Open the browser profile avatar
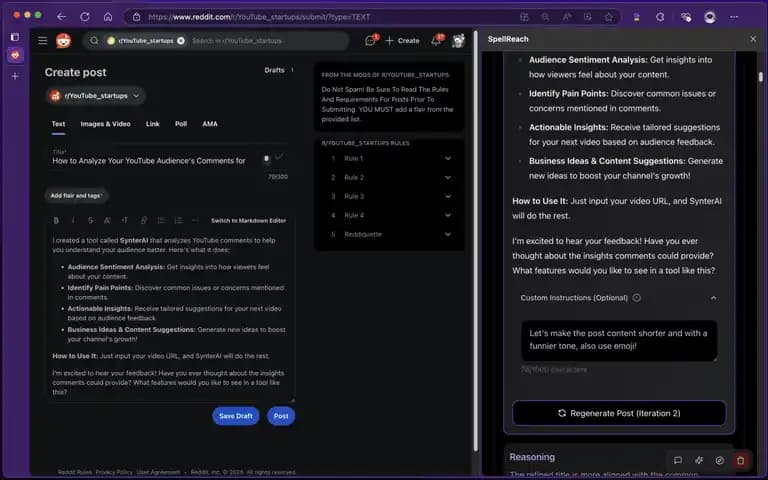Viewport: 768px width, 480px height. pos(710,17)
